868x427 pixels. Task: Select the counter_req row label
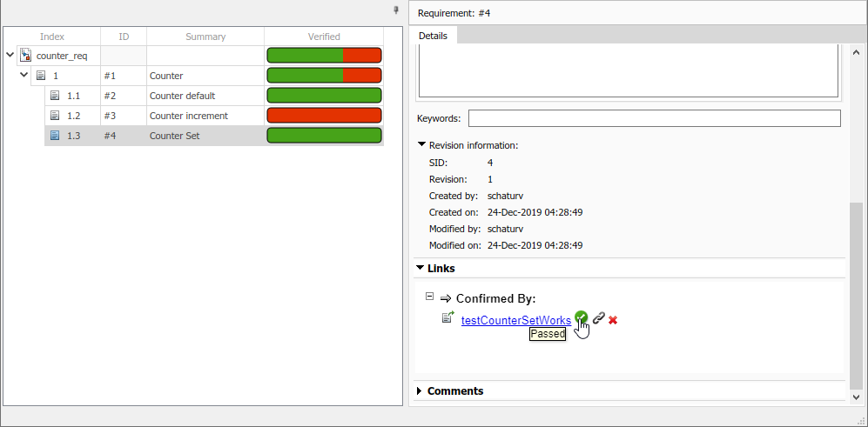point(62,56)
